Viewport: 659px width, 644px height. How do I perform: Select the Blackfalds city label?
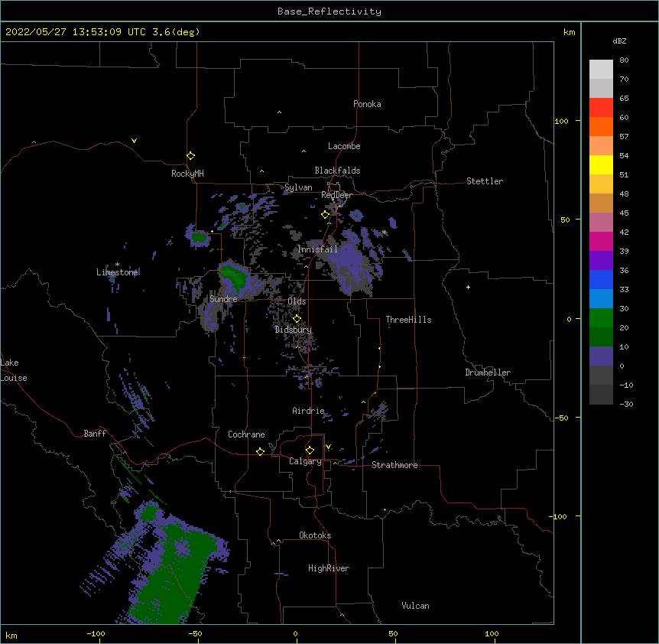pyautogui.click(x=337, y=171)
